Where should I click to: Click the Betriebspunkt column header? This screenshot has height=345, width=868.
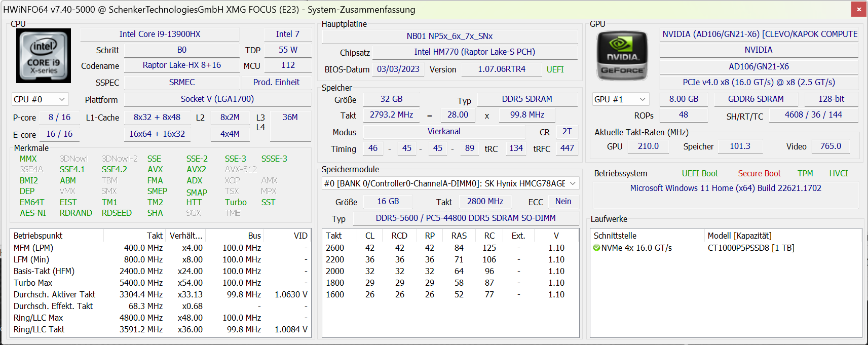(x=38, y=236)
